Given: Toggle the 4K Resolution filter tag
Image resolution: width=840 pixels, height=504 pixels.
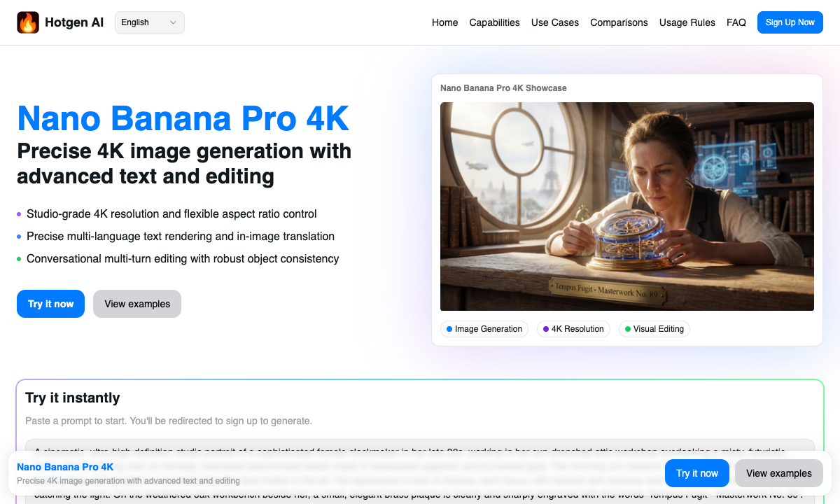Looking at the screenshot, I should [573, 329].
